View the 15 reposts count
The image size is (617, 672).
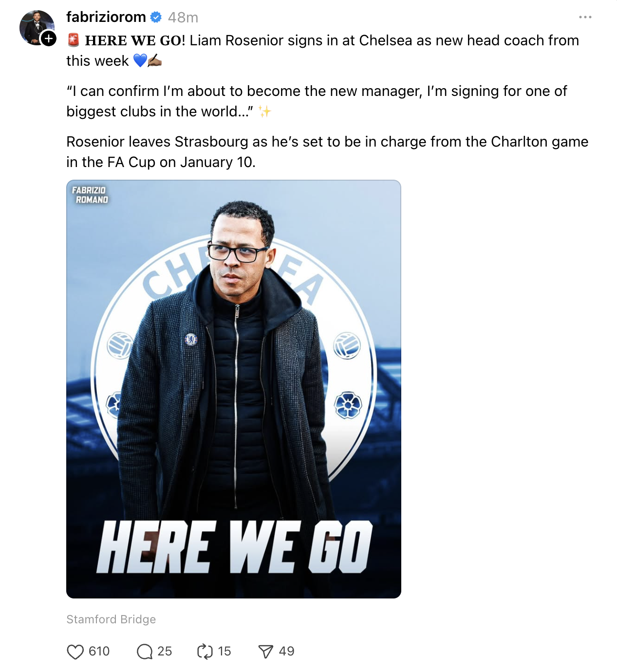(224, 652)
